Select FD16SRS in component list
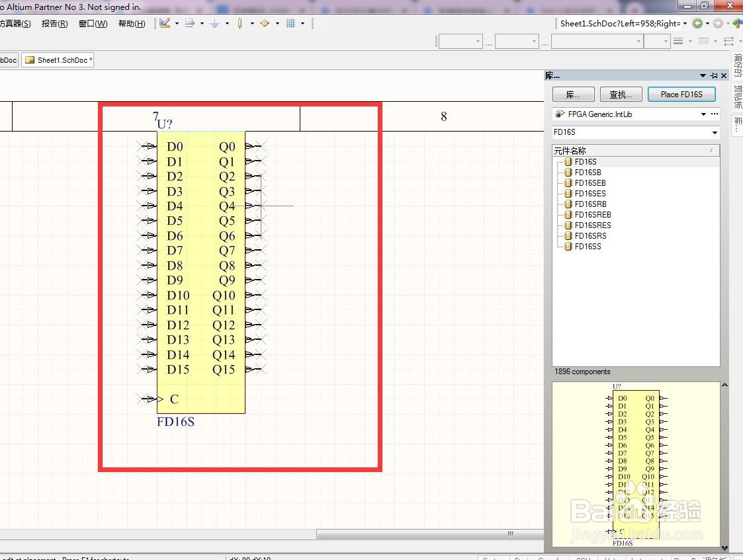Viewport: 743px width, 560px height. pyautogui.click(x=590, y=236)
